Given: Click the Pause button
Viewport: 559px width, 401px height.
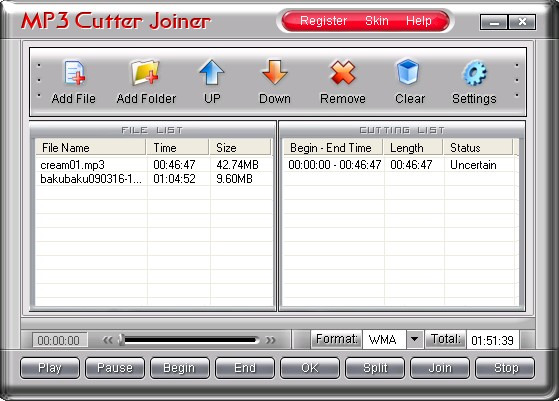Looking at the screenshot, I should point(115,368).
